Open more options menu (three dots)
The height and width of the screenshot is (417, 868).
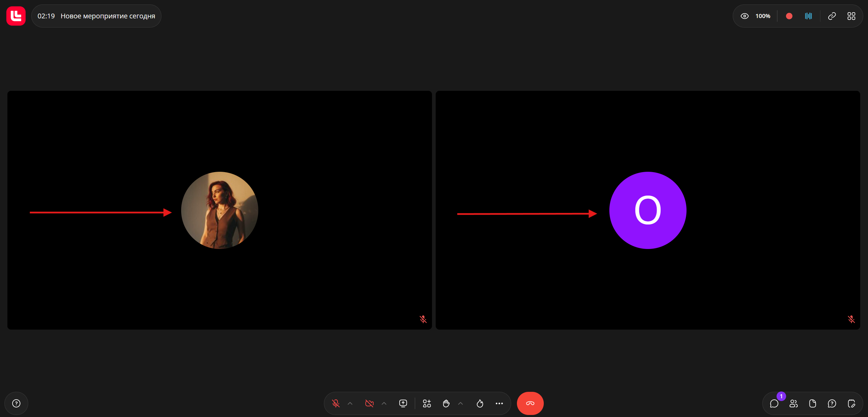pyautogui.click(x=499, y=403)
